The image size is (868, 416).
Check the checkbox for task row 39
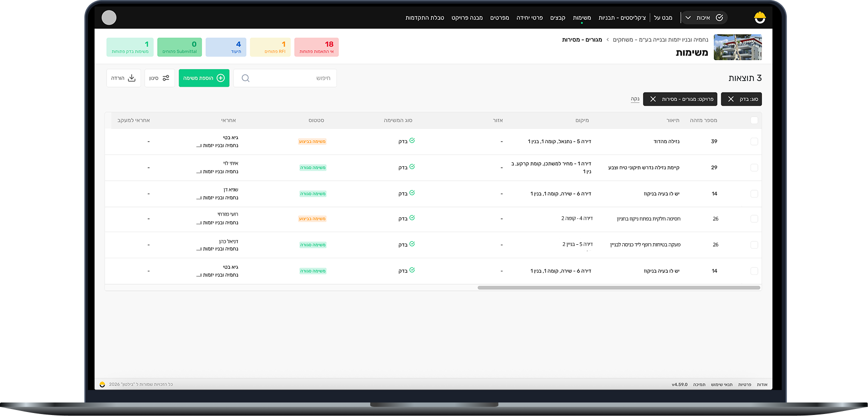click(x=754, y=142)
